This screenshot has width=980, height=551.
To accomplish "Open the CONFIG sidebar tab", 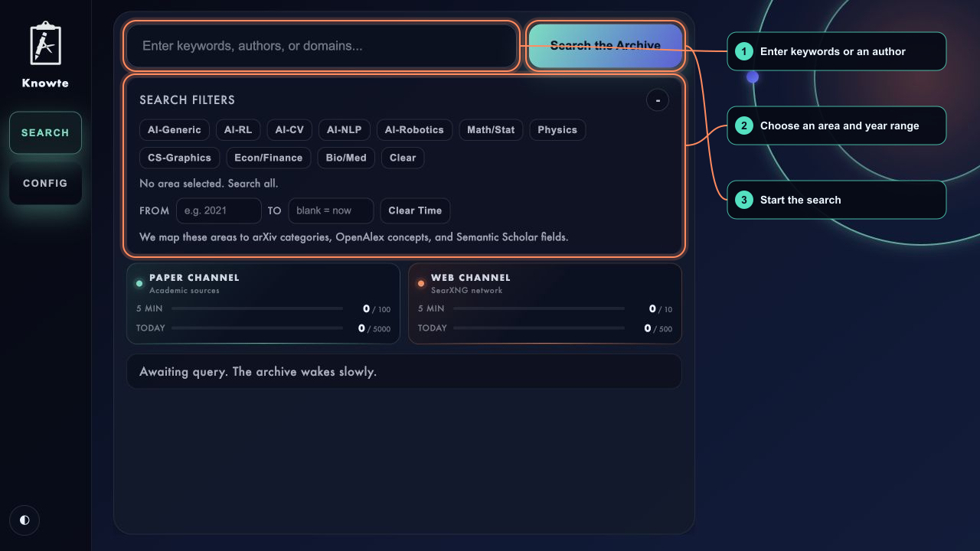I will 45,184.
